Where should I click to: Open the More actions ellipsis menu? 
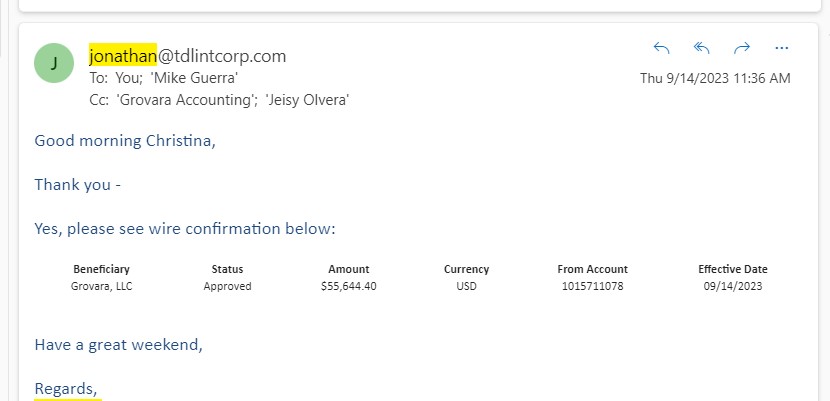tap(782, 48)
